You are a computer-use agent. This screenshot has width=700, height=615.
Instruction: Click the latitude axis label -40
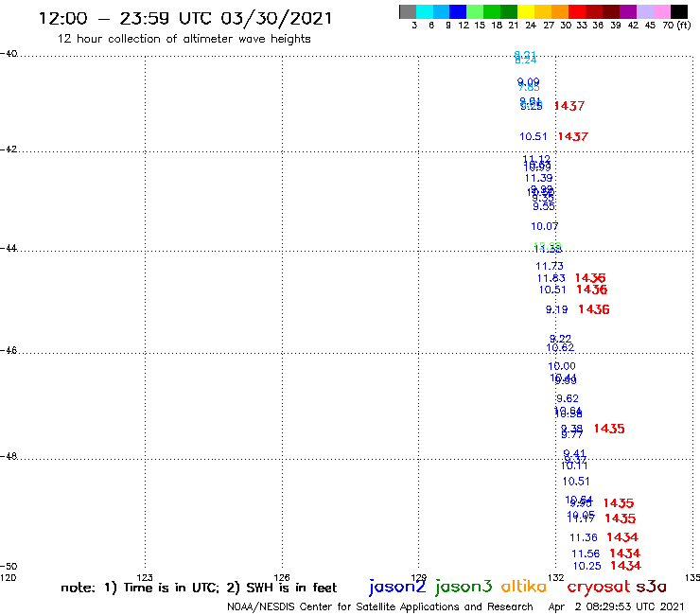(9, 54)
